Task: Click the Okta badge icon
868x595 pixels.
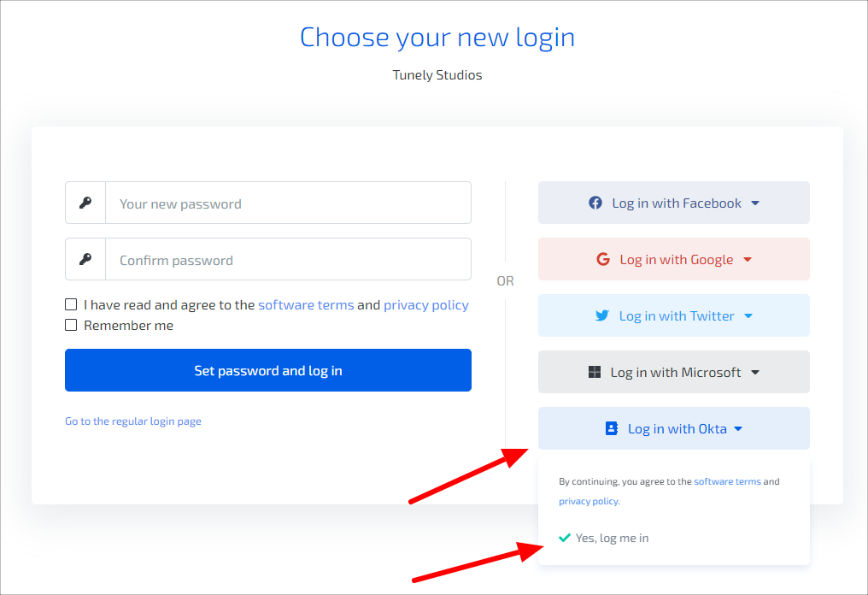Action: (612, 428)
